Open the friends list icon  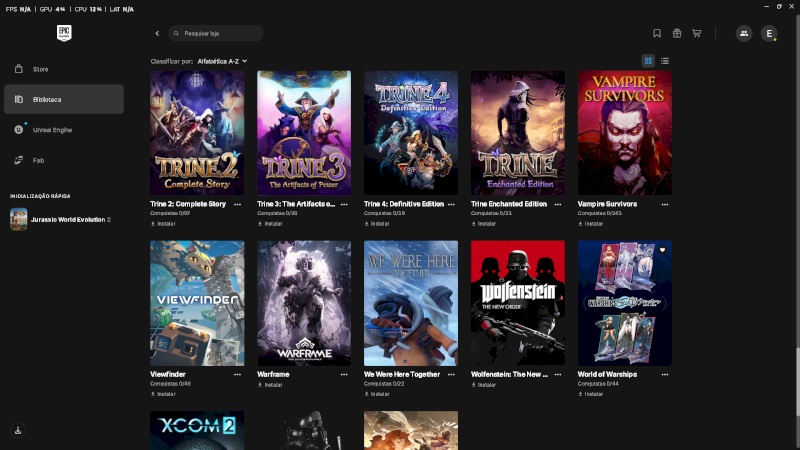pyautogui.click(x=744, y=33)
